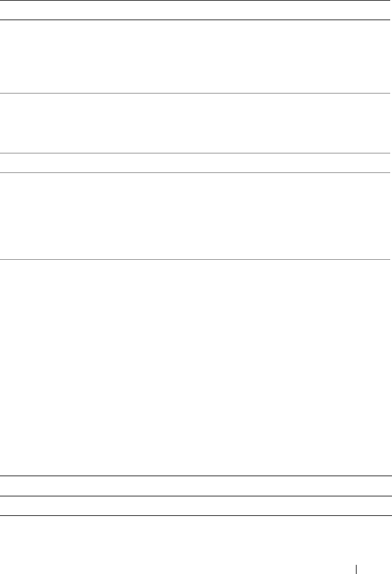Click the second blank table body row
This screenshot has height=574, width=392.
tap(196, 122)
